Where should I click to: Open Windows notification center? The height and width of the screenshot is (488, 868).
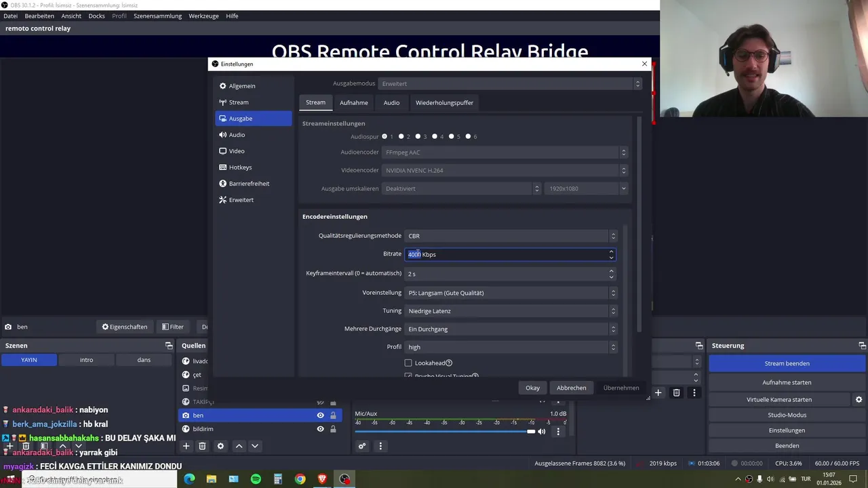tap(856, 479)
